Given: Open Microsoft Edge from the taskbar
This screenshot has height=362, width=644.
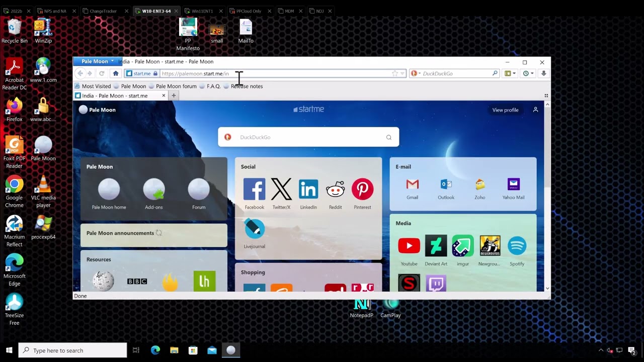Looking at the screenshot, I should point(155,350).
